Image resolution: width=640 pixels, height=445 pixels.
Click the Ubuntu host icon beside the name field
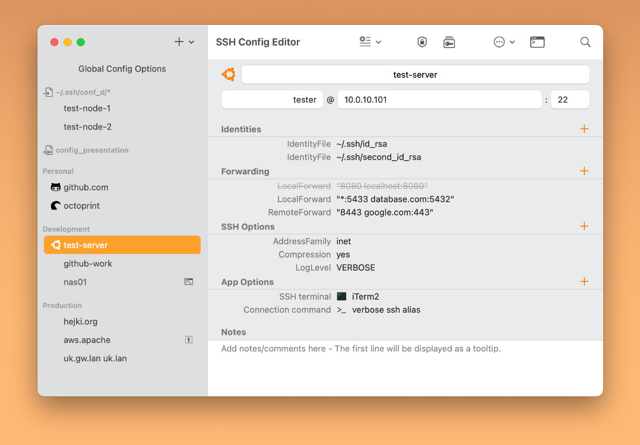tap(229, 74)
